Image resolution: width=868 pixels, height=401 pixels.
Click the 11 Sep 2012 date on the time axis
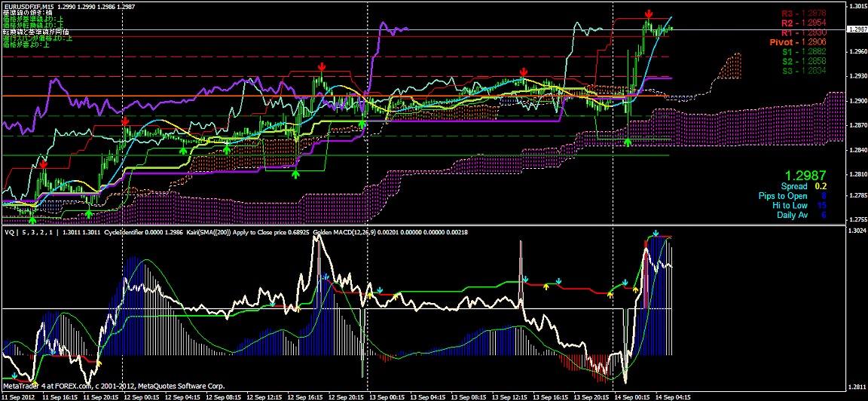18,396
